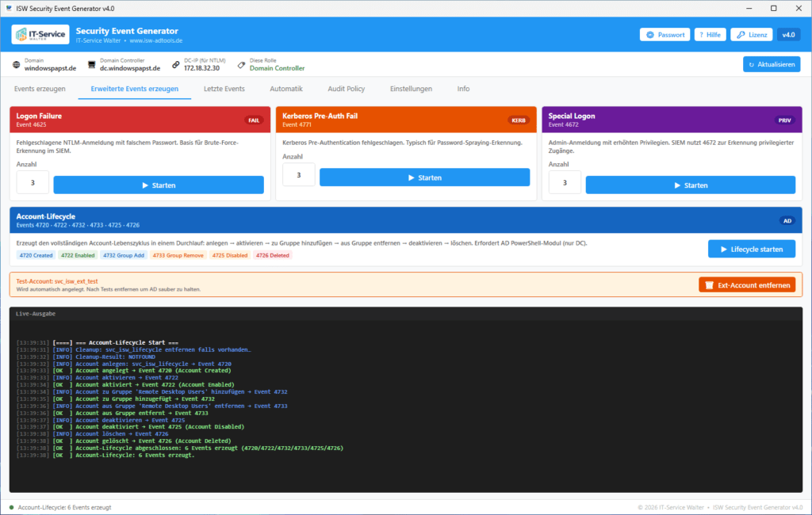Click Ext-Account entfernen

pos(747,284)
